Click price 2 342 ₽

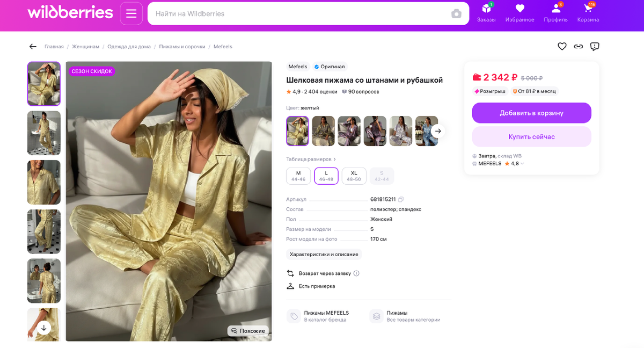[x=500, y=77]
